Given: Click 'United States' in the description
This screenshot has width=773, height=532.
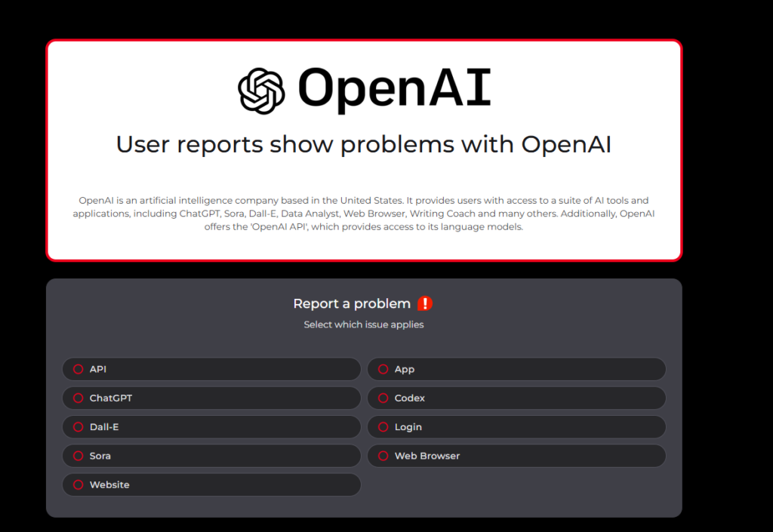Looking at the screenshot, I should click(x=370, y=200).
